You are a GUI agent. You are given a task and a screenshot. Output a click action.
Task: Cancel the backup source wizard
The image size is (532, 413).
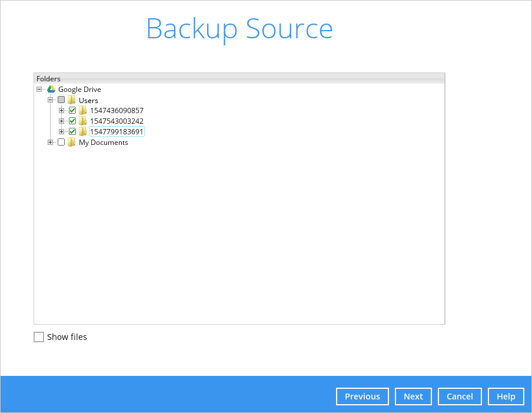pyautogui.click(x=460, y=397)
